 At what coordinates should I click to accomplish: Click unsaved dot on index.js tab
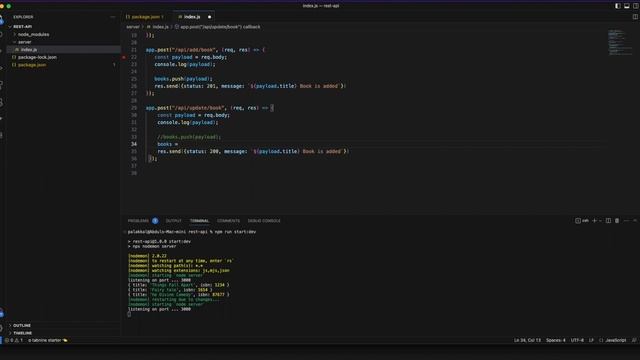209,17
